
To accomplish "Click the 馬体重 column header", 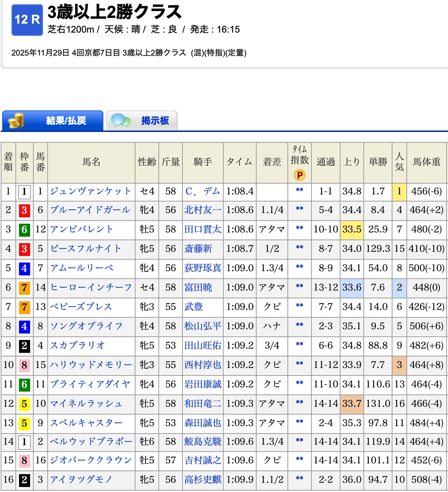I will [x=427, y=162].
